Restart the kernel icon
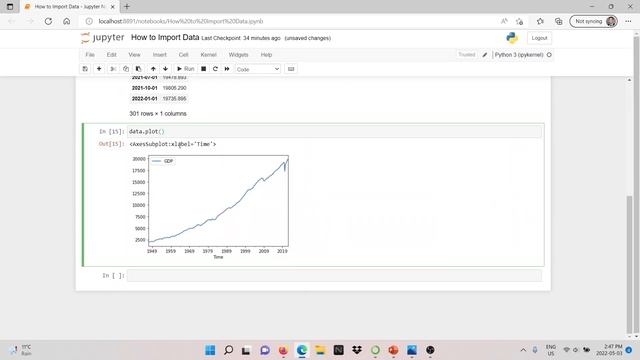The image size is (640, 360). click(x=215, y=69)
